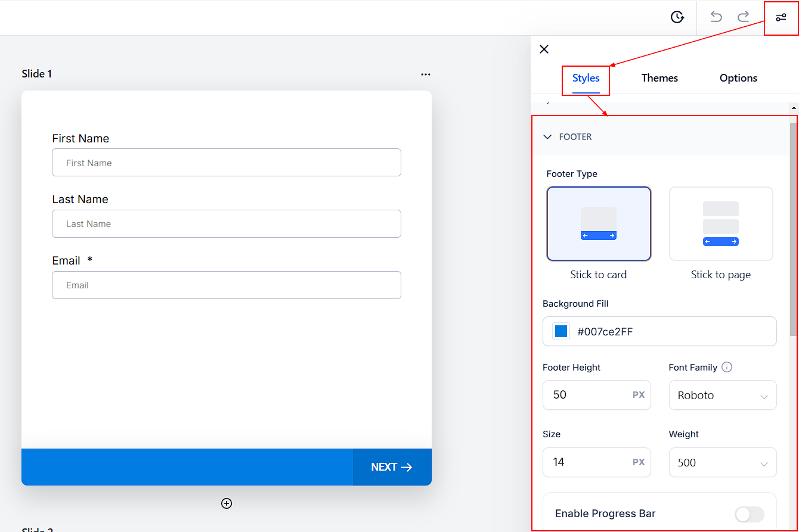Click the Background Fill blue color swatch
Image resolution: width=799 pixels, height=532 pixels.
pos(561,332)
